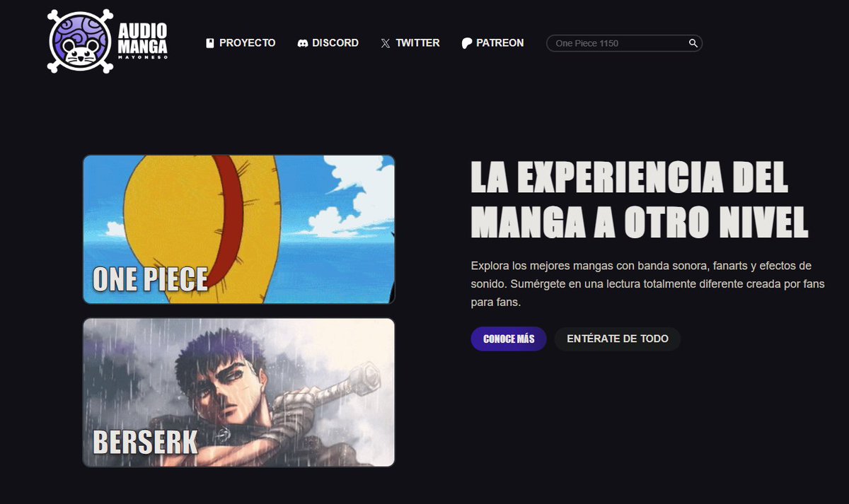This screenshot has width=849, height=504.
Task: Click the book icon beside Proyecto
Action: tap(209, 43)
